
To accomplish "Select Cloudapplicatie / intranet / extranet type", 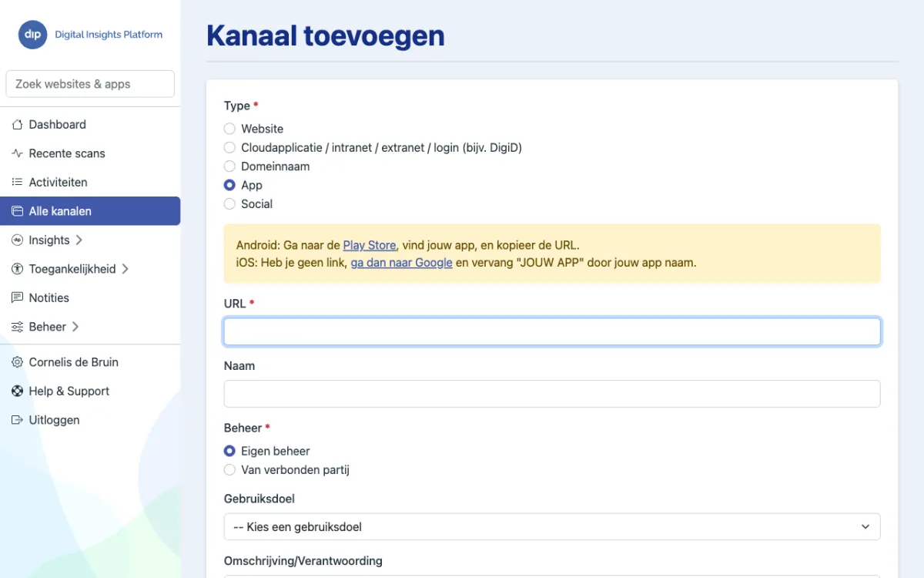I will [x=229, y=147].
